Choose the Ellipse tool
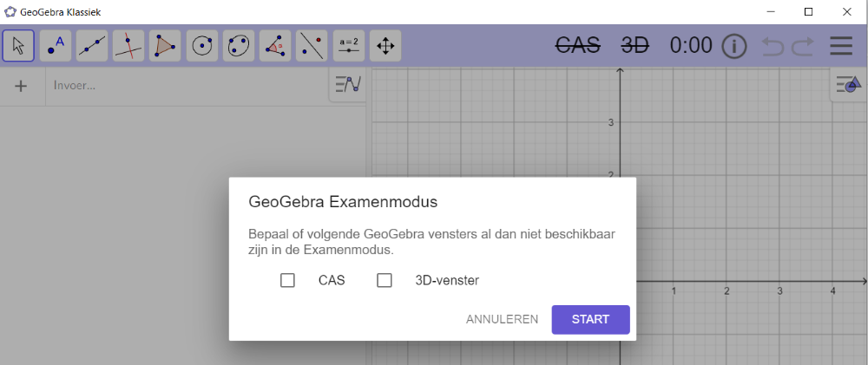The width and height of the screenshot is (868, 365). (239, 45)
